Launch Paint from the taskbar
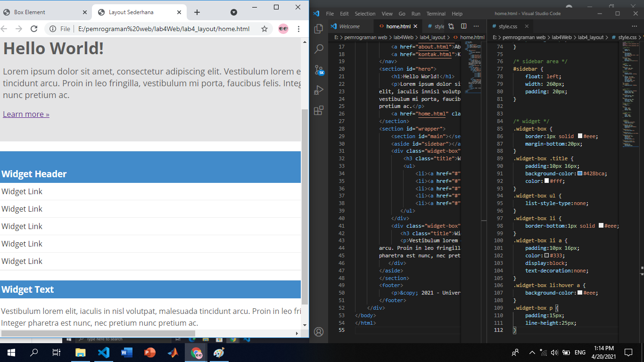Image resolution: width=644 pixels, height=362 pixels. (x=219, y=352)
